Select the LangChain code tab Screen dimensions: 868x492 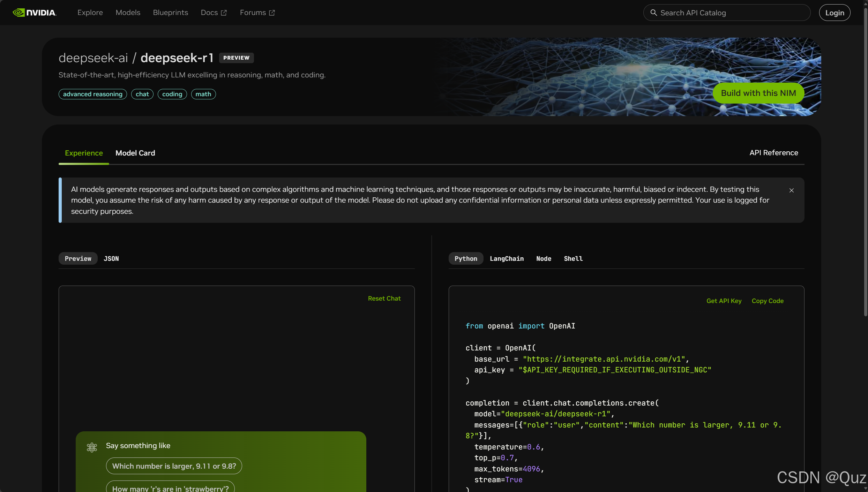(x=507, y=258)
